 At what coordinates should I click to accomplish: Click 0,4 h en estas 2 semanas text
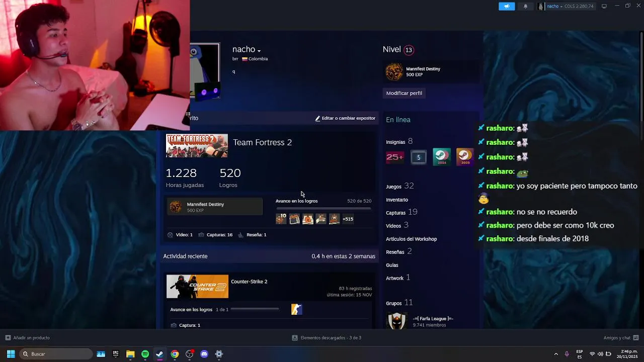[344, 256]
